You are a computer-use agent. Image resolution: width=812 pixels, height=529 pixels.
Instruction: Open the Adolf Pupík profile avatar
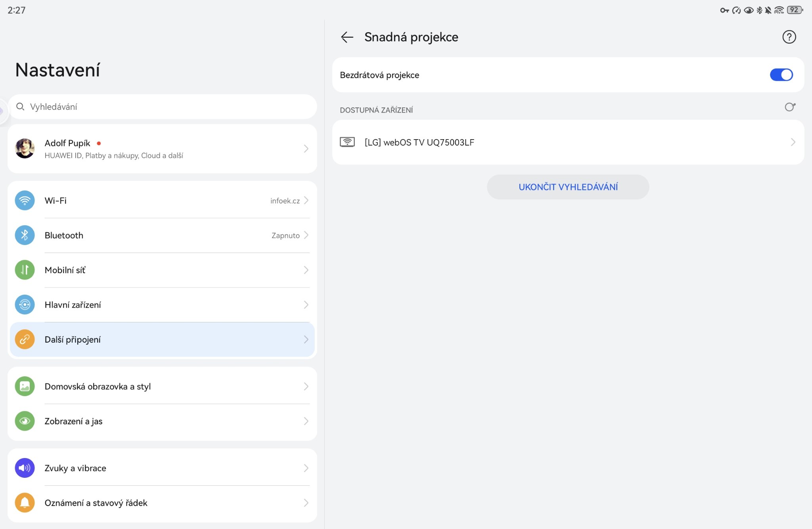(25, 149)
